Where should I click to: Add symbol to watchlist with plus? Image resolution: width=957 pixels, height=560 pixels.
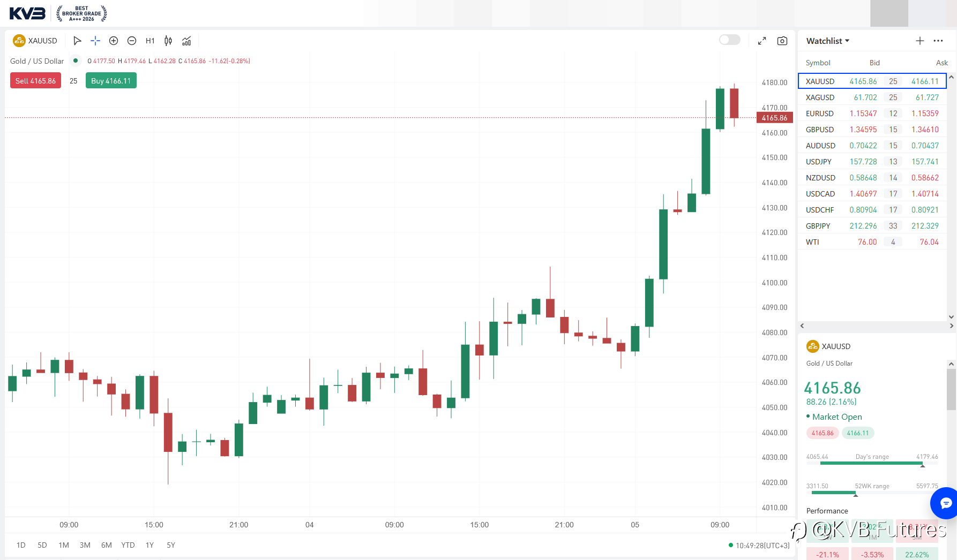(920, 41)
